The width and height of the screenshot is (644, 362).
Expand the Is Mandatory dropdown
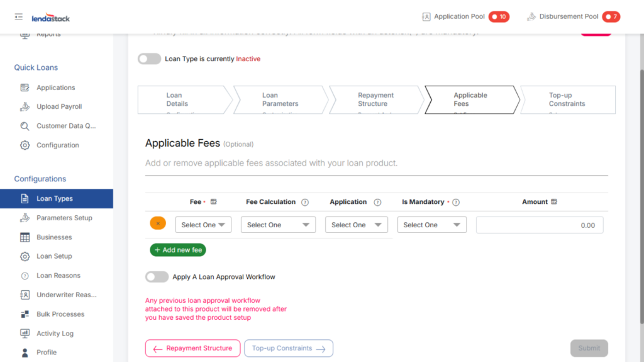[431, 225]
